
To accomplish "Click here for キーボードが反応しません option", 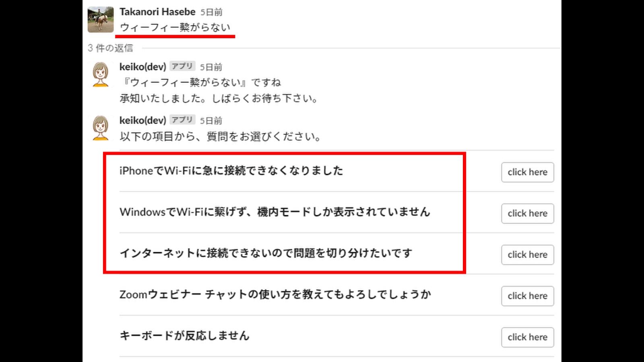I will 527,337.
